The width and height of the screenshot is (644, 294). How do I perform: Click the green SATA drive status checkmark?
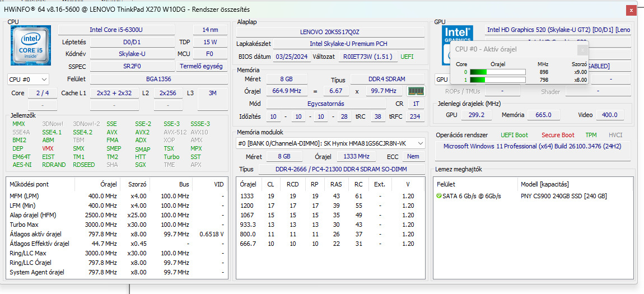[438, 196]
